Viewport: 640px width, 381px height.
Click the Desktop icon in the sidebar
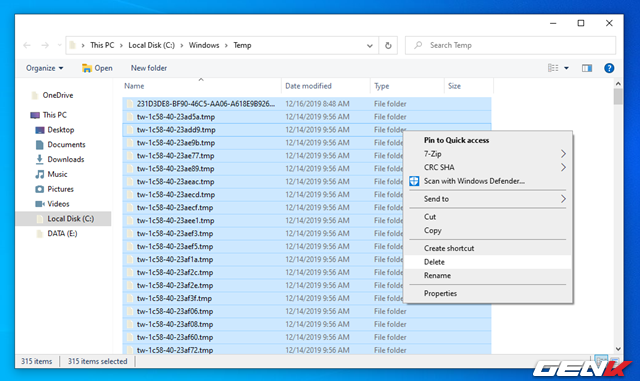click(x=40, y=130)
